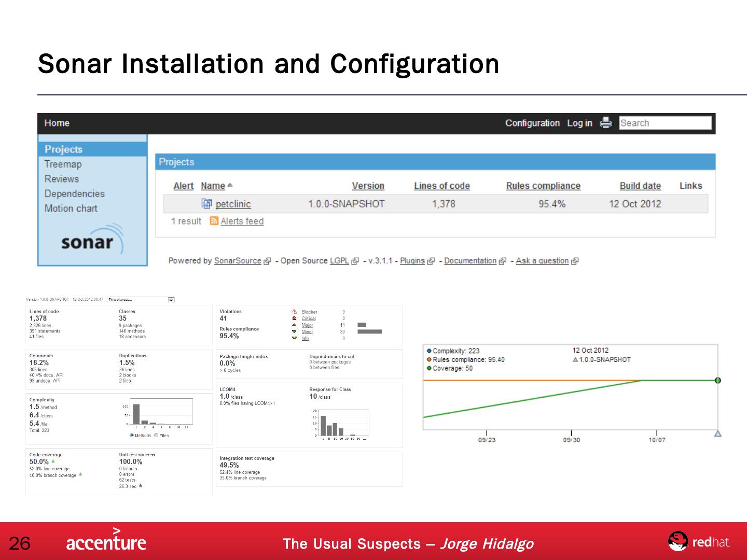Open Treemap in the sidebar
This screenshot has height=560, width=747.
(63, 164)
